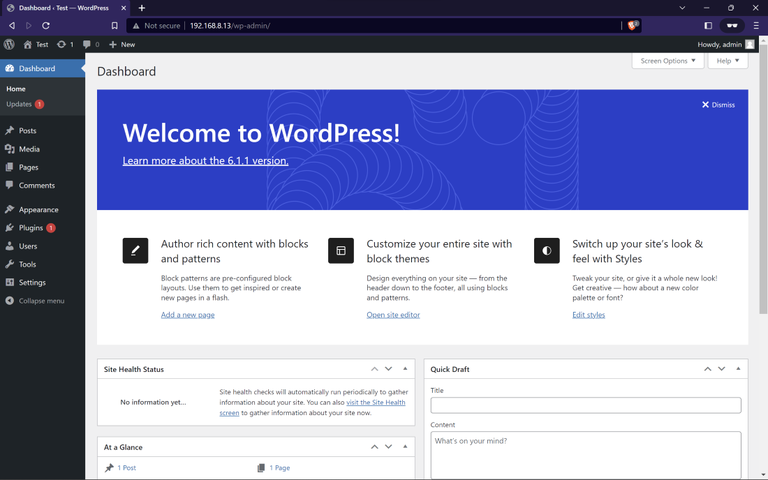Image resolution: width=768 pixels, height=480 pixels.
Task: Move At a Glance panel down
Action: [388, 447]
